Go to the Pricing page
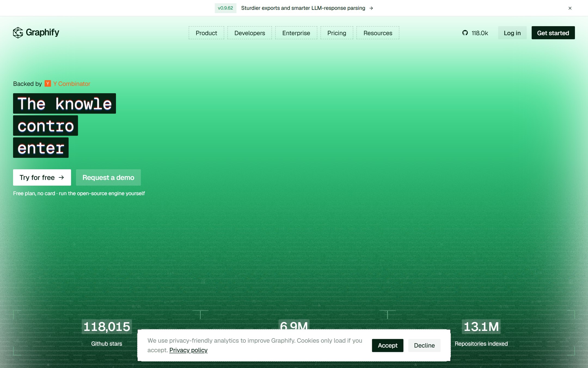This screenshot has width=588, height=368. pyautogui.click(x=337, y=33)
